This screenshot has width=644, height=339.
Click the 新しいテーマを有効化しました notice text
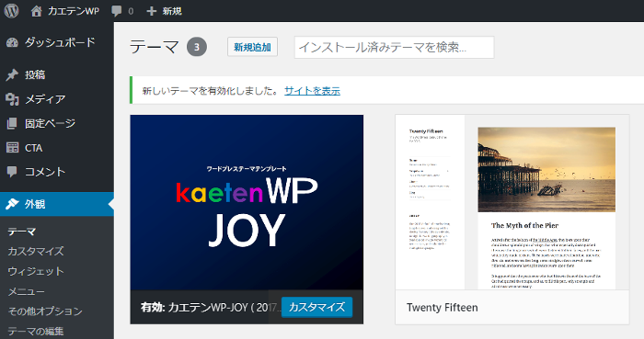coord(211,91)
